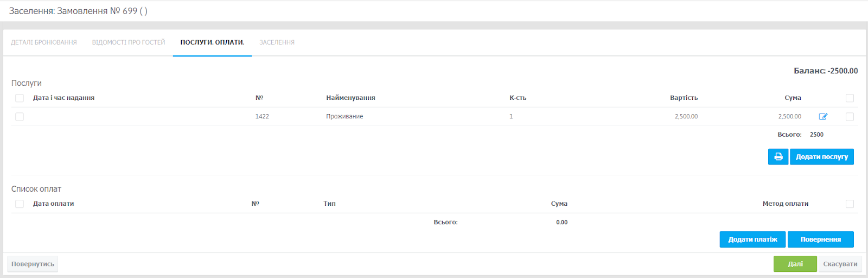This screenshot has width=868, height=278.
Task: Tick checkbox beside Дата і час надання header
Action: [20, 98]
